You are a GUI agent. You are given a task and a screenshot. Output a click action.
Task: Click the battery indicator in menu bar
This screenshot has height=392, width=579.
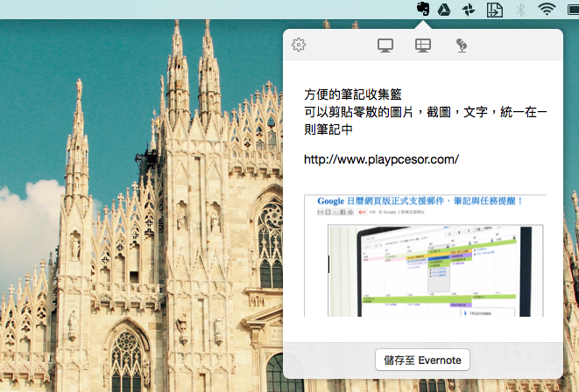pyautogui.click(x=573, y=10)
